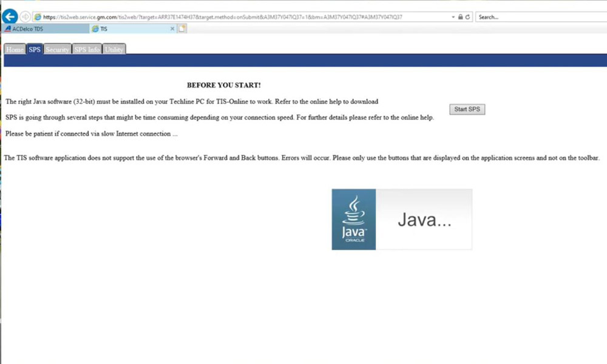Open the address bar dropdown arrow
The height and width of the screenshot is (364, 607).
coord(453,17)
